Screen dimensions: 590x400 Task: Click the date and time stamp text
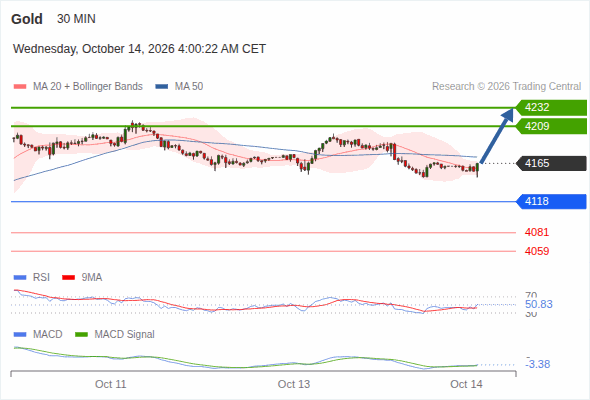pyautogui.click(x=139, y=49)
